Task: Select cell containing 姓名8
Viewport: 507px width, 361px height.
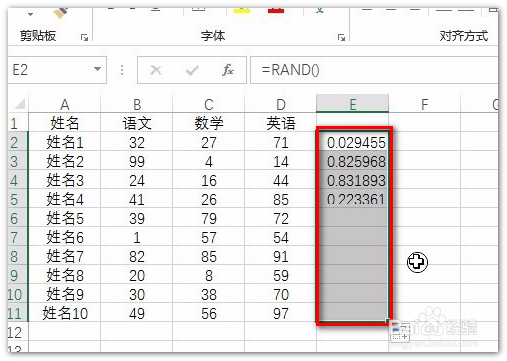Action: pyautogui.click(x=65, y=275)
